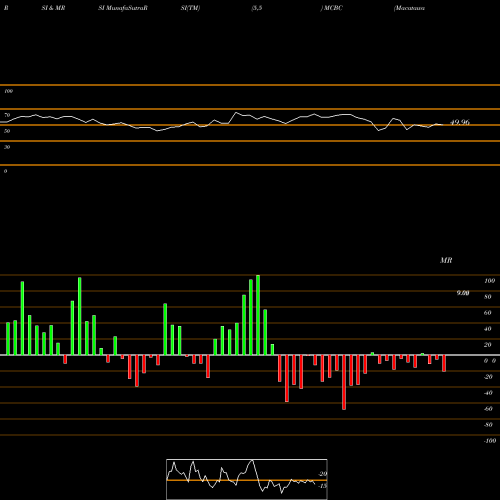Click the 80 label on MR axis

pos(488,297)
